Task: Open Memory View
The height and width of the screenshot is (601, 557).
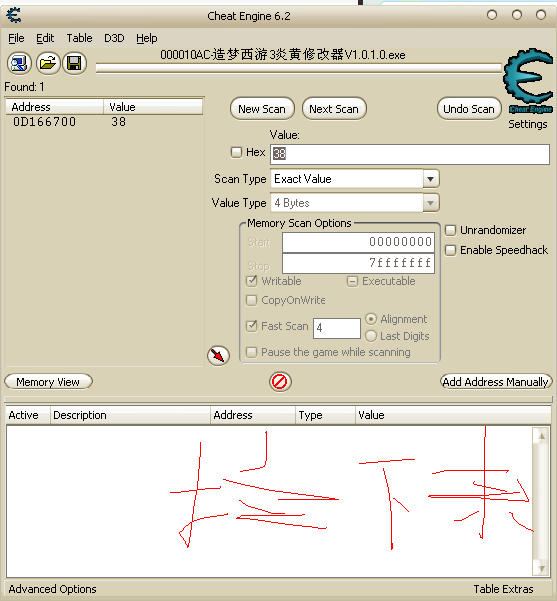Action: (x=48, y=382)
